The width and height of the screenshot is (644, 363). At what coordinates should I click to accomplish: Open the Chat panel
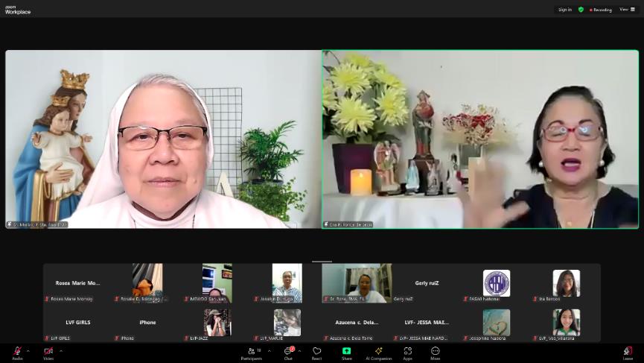pyautogui.click(x=288, y=352)
